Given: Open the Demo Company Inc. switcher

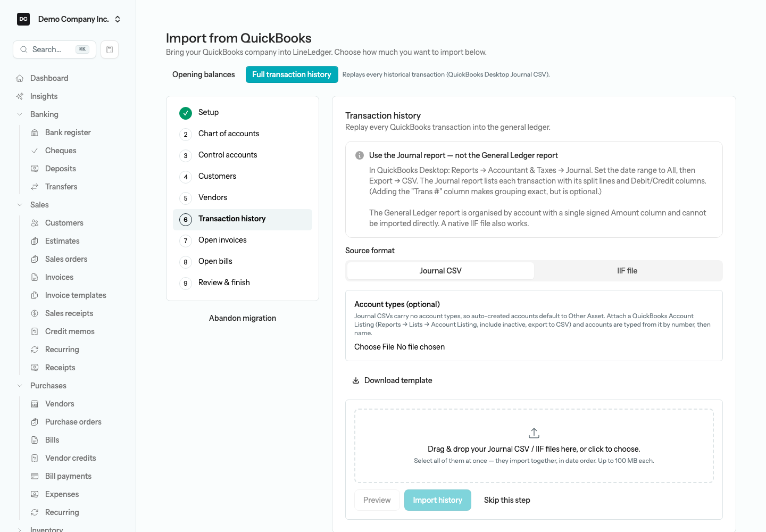Looking at the screenshot, I should click(69, 19).
